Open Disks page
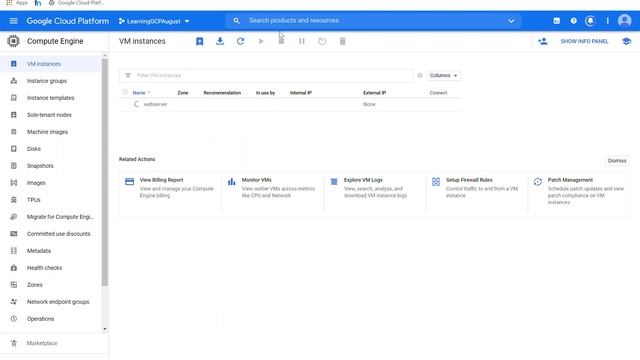 coord(51,149)
